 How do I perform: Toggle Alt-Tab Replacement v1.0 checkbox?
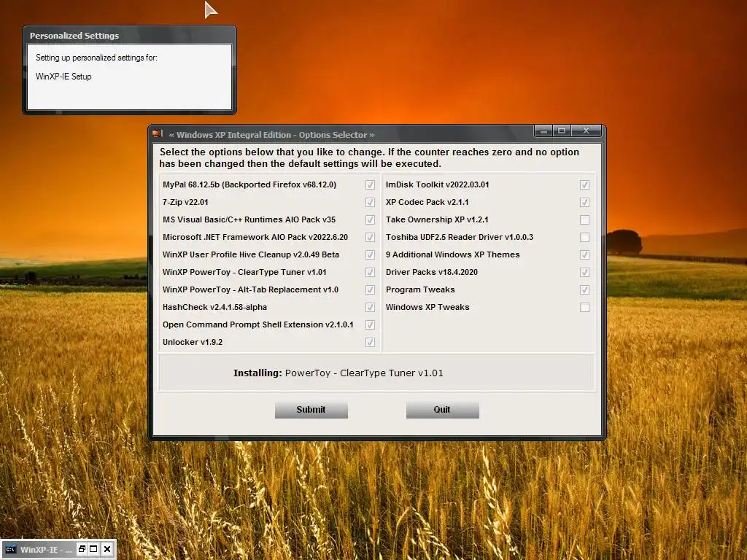pyautogui.click(x=370, y=289)
